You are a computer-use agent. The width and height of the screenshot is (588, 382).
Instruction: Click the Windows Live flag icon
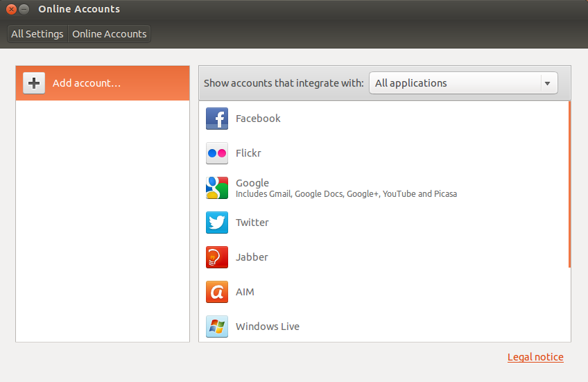coord(217,327)
